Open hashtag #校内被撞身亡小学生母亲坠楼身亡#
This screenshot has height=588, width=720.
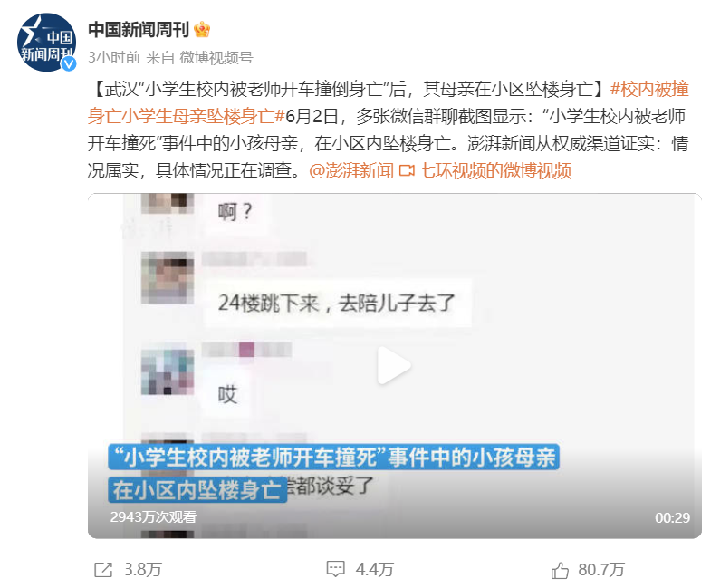point(388,102)
